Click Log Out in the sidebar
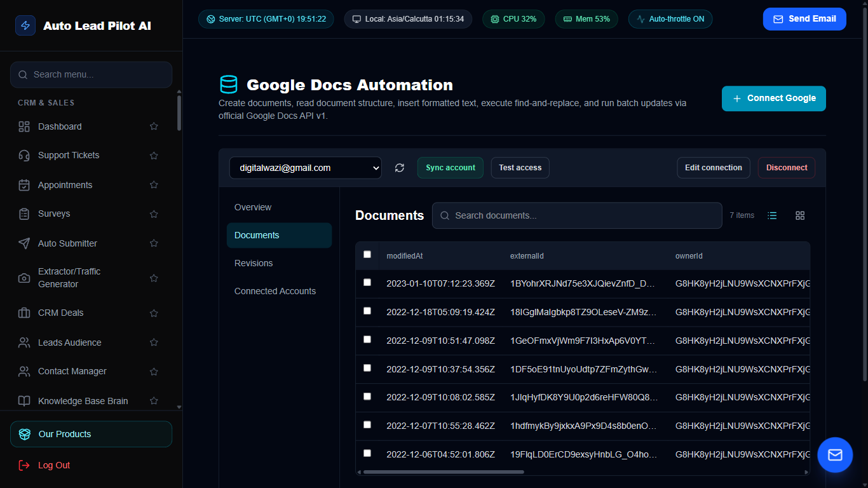Image resolution: width=868 pixels, height=488 pixels. pyautogui.click(x=91, y=465)
